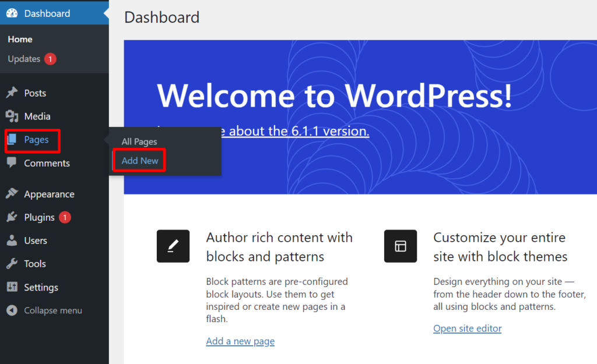597x364 pixels.
Task: Open Settings via its sliders icon
Action: tap(14, 287)
